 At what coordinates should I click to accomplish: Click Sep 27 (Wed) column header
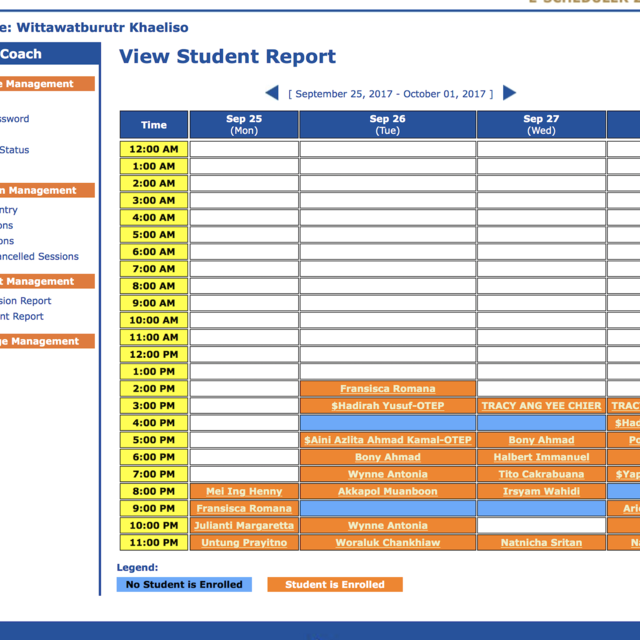[x=541, y=124]
